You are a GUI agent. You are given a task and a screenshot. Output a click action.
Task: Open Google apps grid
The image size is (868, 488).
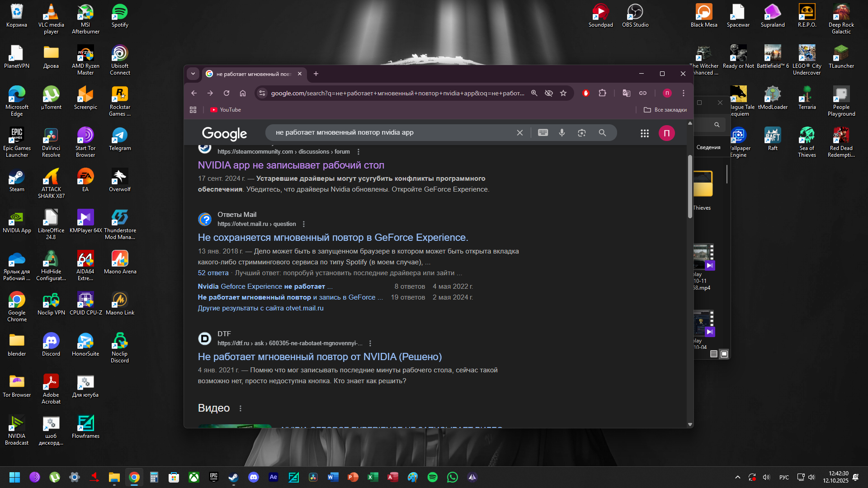645,133
